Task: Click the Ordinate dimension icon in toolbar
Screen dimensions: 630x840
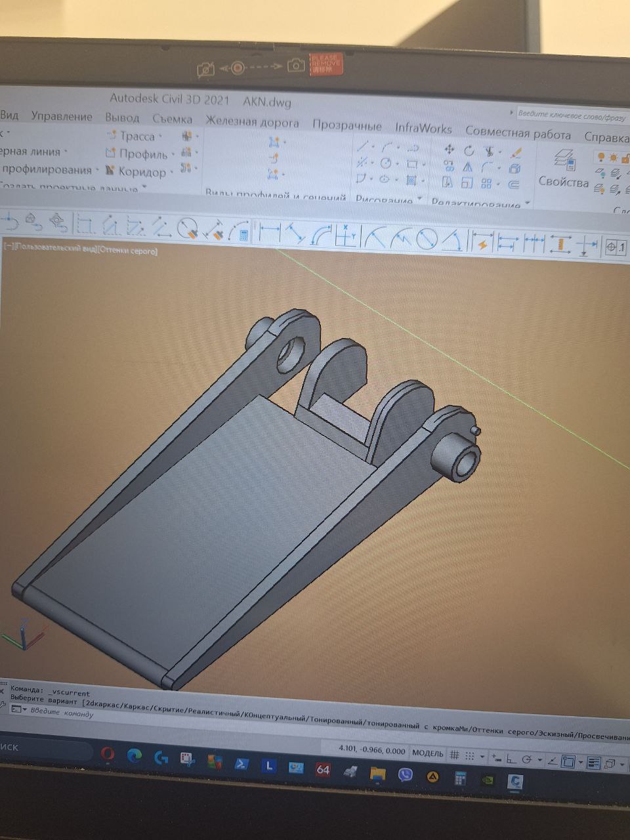Action: point(345,236)
